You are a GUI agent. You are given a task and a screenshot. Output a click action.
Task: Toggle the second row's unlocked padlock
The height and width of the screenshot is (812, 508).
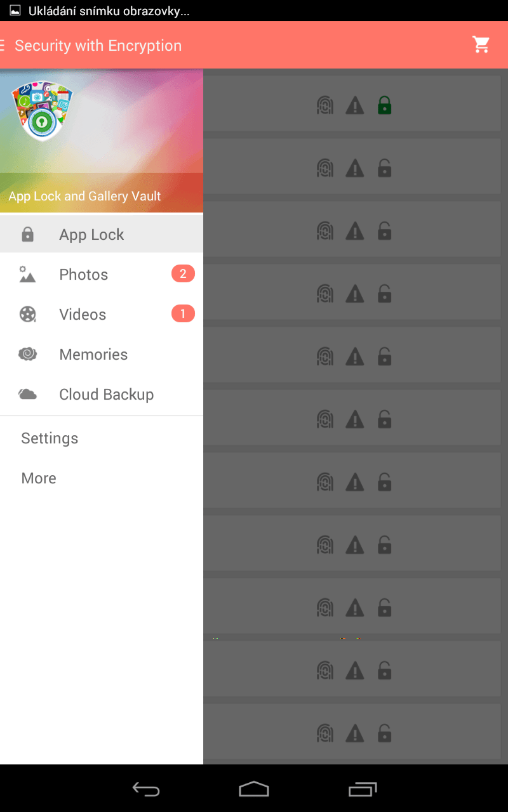384,168
